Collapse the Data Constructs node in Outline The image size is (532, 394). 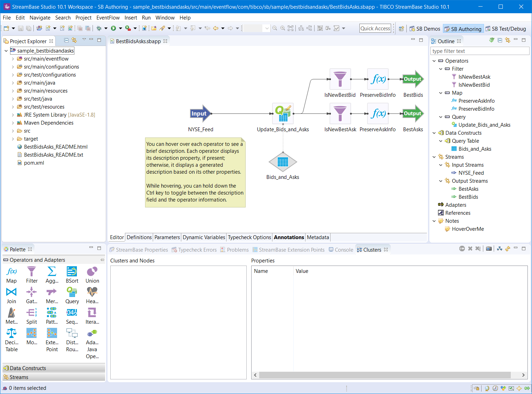click(x=434, y=133)
